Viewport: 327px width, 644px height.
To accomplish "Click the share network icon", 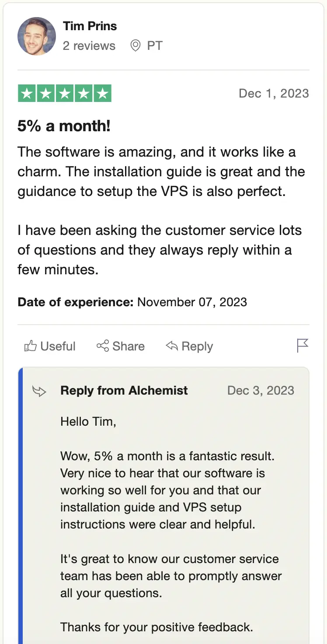I will coord(103,346).
